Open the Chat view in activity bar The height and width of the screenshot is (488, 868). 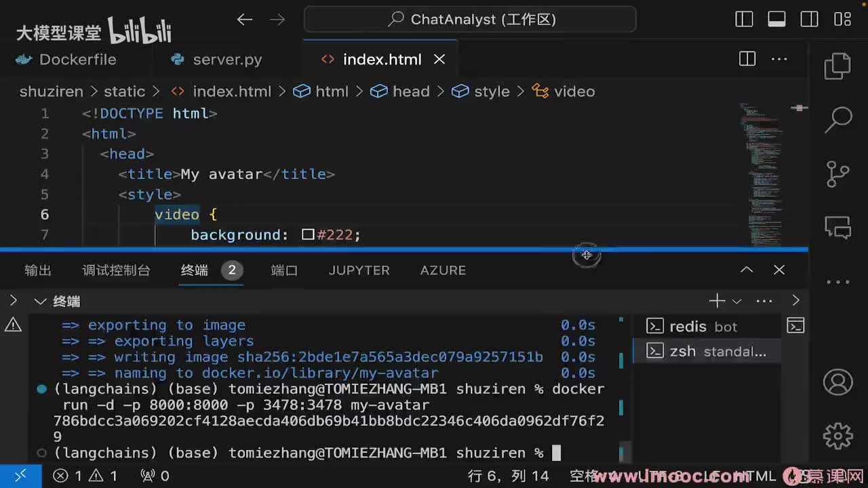[x=837, y=228]
